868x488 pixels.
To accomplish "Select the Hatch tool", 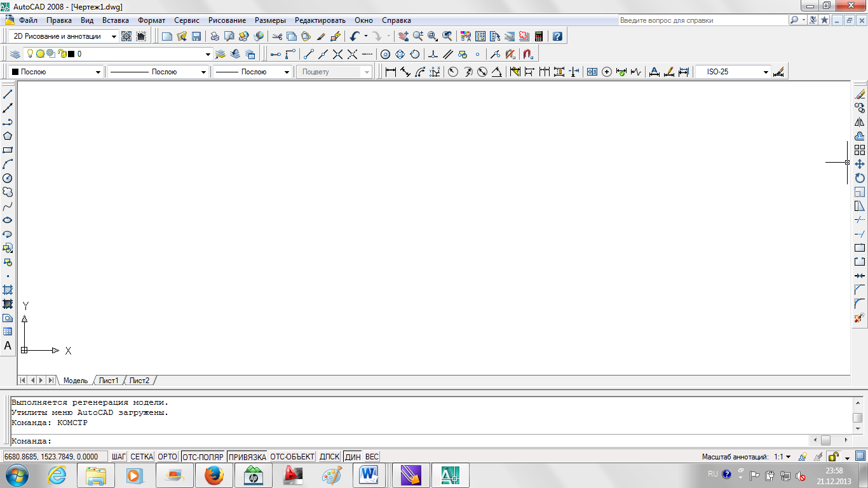I will tap(8, 290).
